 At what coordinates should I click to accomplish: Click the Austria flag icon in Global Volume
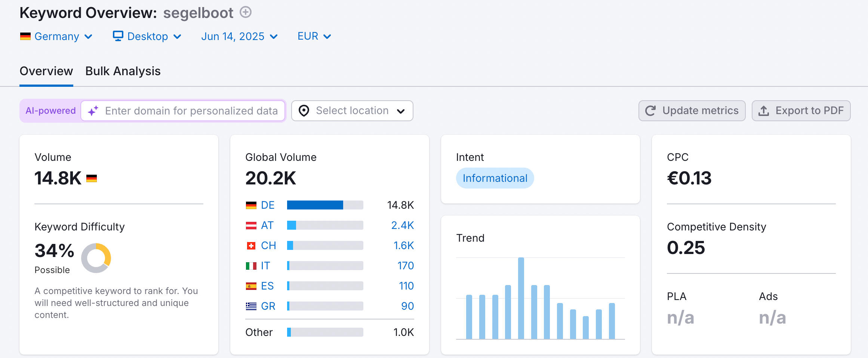point(251,226)
